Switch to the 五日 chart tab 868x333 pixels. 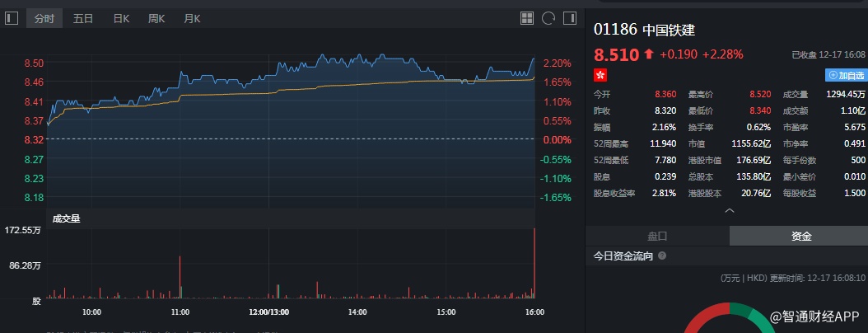click(x=83, y=18)
